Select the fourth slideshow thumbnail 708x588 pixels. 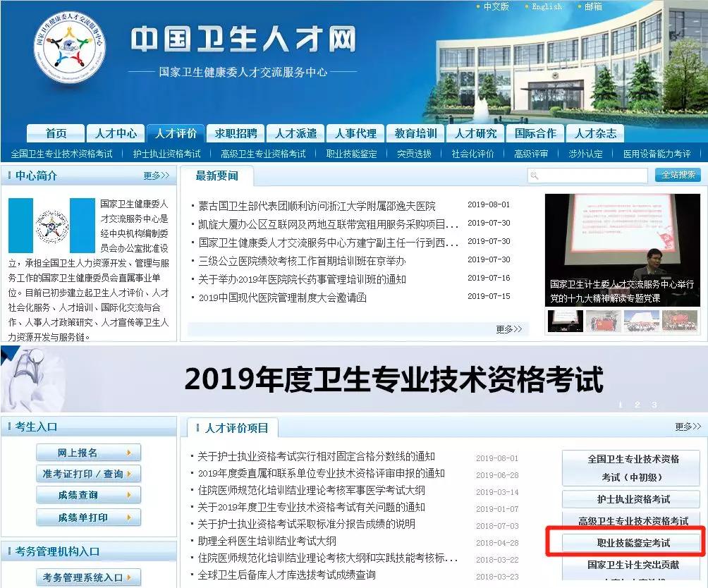pos(680,321)
